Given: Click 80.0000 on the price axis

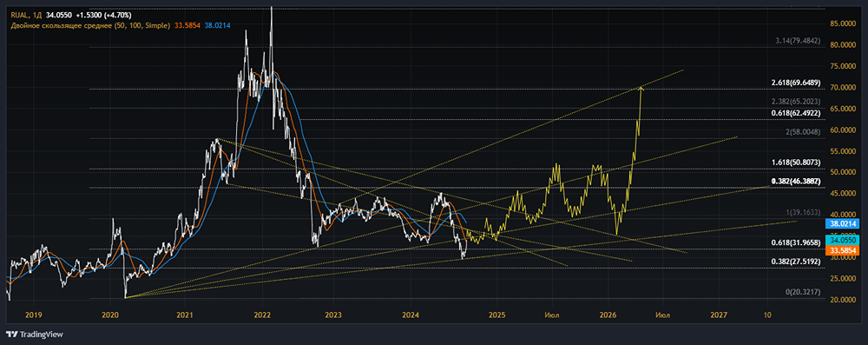Looking at the screenshot, I should click(x=844, y=45).
